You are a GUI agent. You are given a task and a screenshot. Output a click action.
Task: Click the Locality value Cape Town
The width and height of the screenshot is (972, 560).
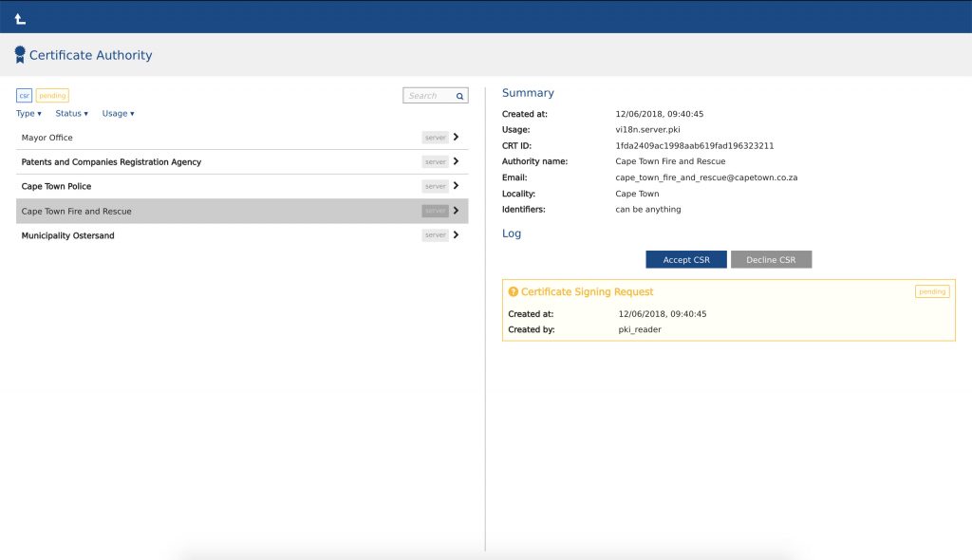(x=637, y=194)
